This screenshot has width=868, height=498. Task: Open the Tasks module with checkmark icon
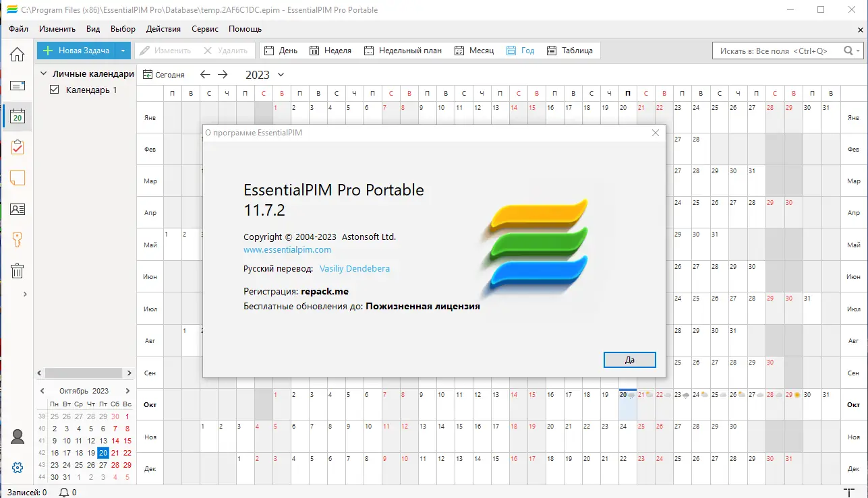pos(18,147)
